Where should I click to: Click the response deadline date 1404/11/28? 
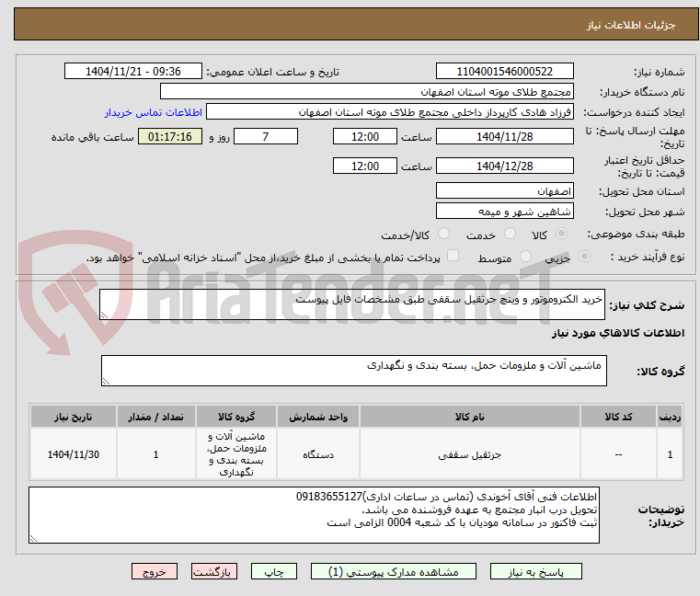504,137
